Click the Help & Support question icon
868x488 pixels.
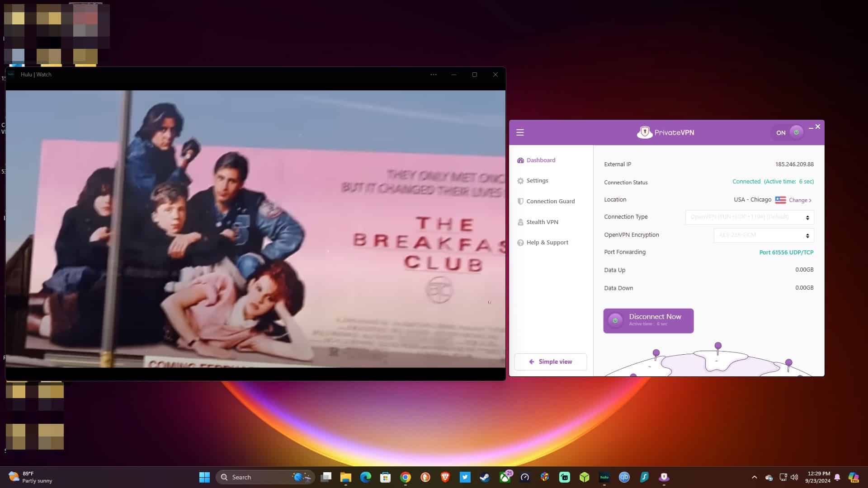coord(520,243)
